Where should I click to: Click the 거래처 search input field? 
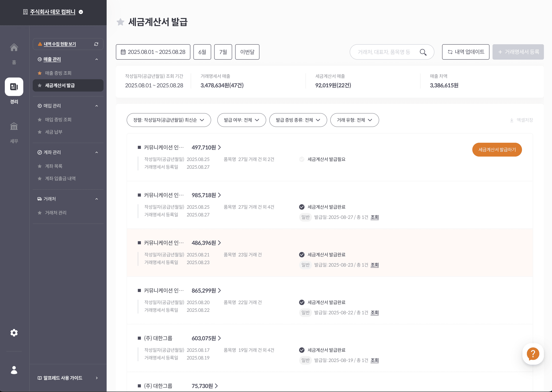[384, 52]
